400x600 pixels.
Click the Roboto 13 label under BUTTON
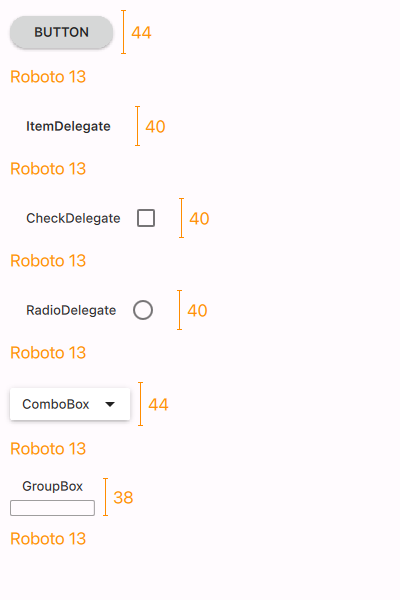click(x=48, y=77)
